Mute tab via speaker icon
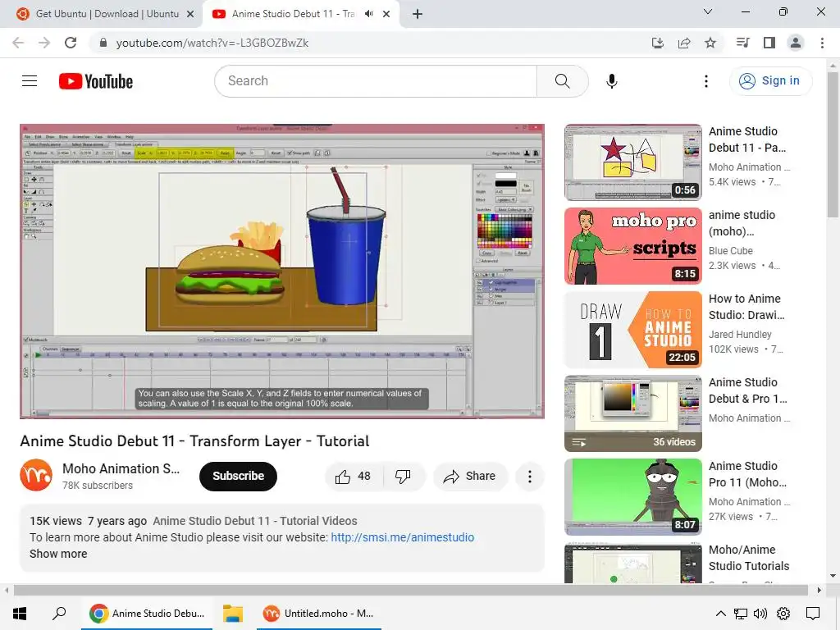Viewport: 840px width, 630px height. click(368, 14)
